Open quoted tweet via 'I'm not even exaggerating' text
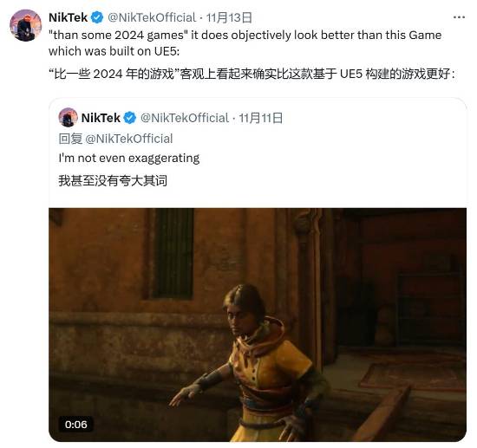477x448 pixels. (x=129, y=158)
